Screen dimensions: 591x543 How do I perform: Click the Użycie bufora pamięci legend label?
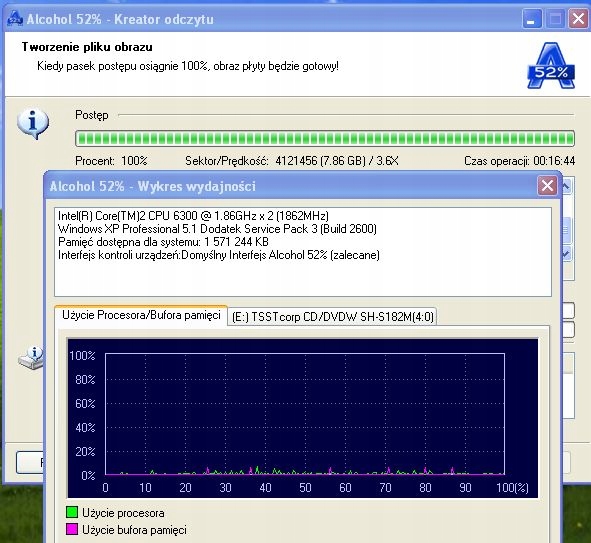(134, 530)
